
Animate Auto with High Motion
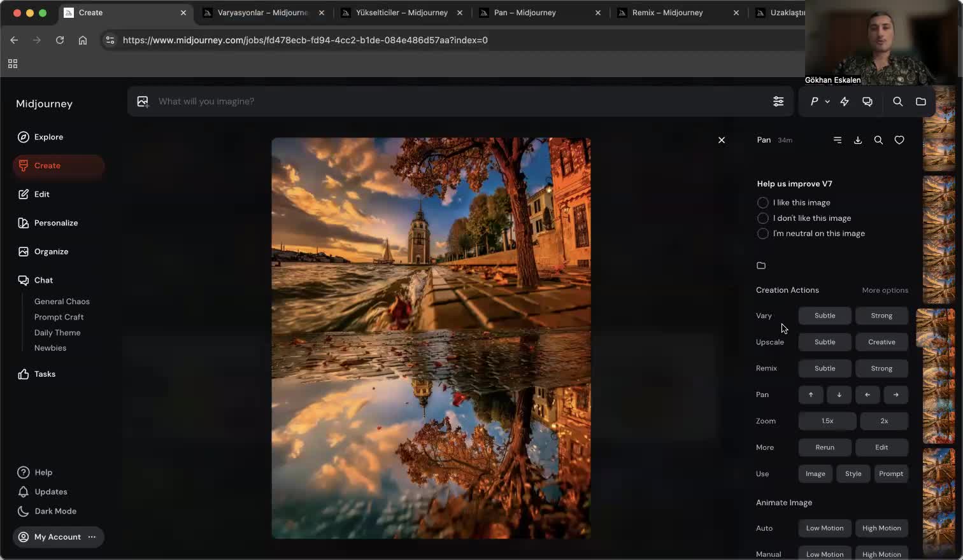point(881,528)
